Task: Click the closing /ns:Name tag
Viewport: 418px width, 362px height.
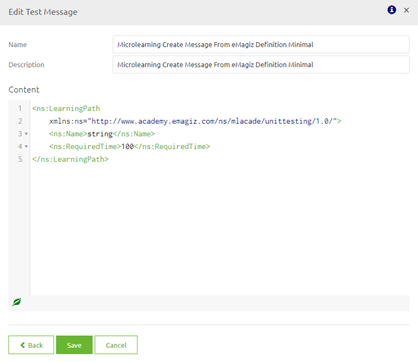Action: [x=134, y=134]
